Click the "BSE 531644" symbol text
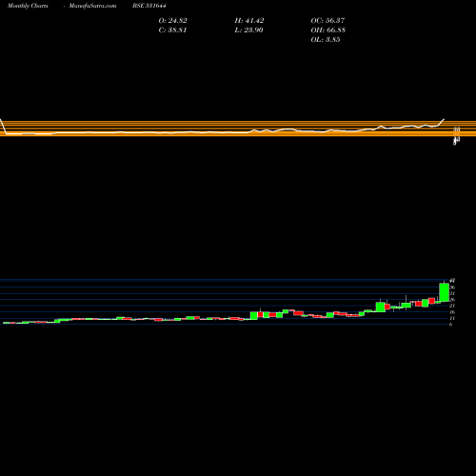 click(149, 6)
